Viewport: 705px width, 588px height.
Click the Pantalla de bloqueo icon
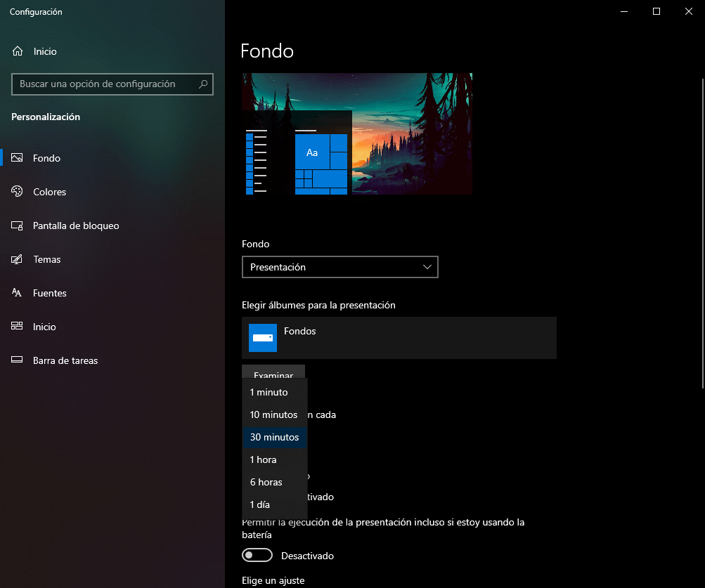click(x=18, y=226)
